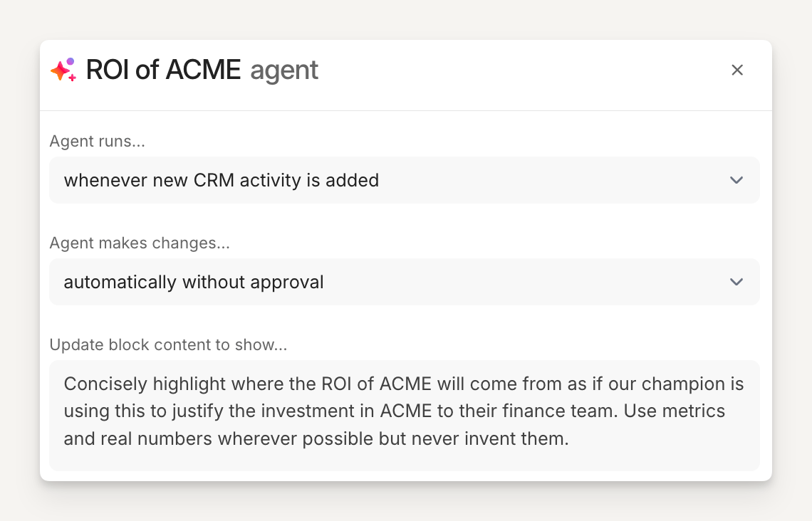Click the sparkle AI agent icon

pyautogui.click(x=63, y=70)
